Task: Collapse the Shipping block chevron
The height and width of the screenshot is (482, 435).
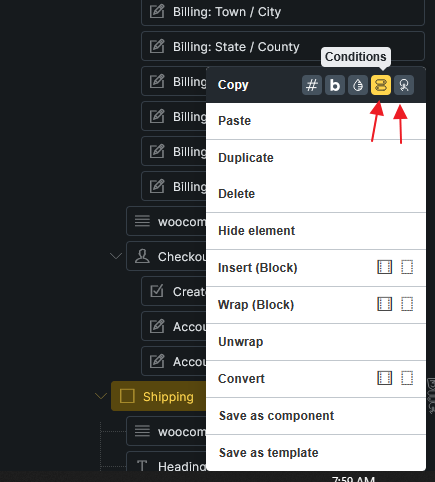Action: (101, 396)
